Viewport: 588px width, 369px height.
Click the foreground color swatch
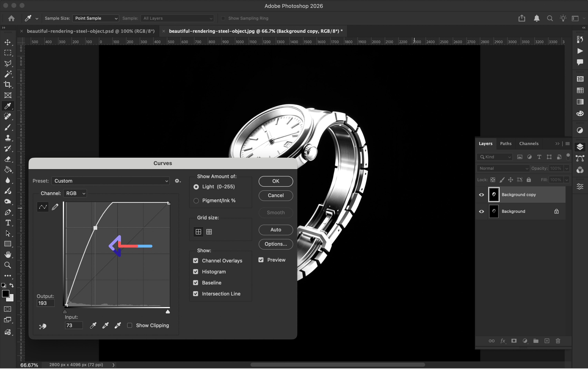point(5,294)
